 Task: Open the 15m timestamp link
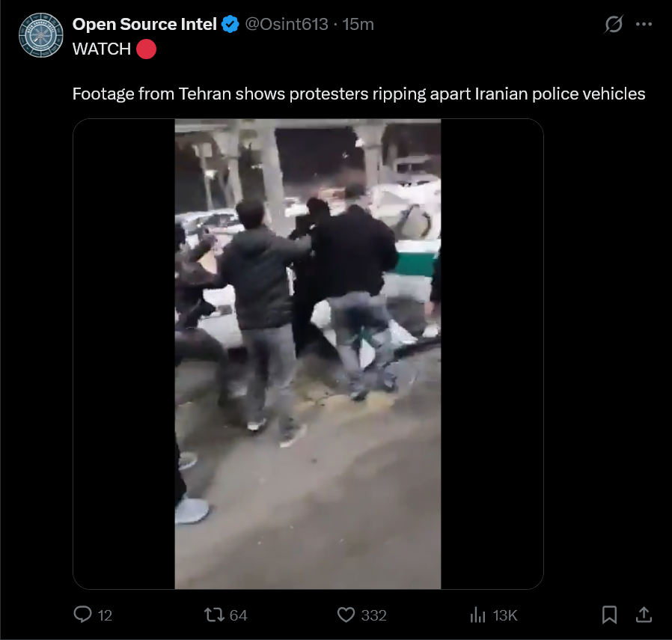358,24
